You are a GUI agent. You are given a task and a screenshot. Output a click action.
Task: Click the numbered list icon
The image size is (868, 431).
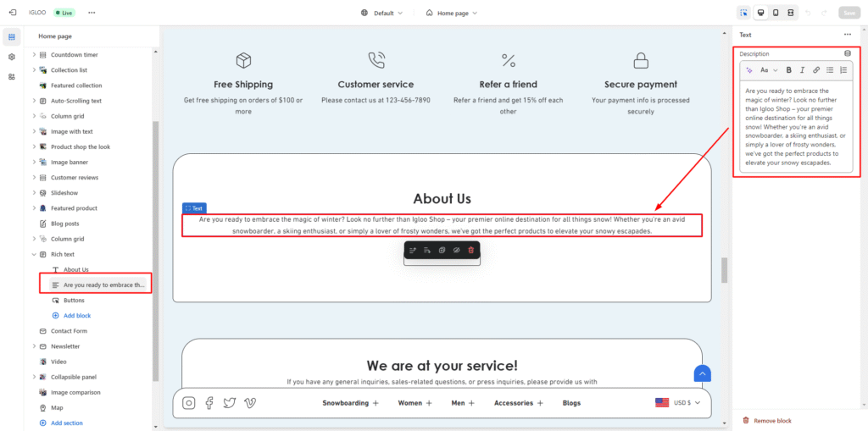click(x=843, y=70)
